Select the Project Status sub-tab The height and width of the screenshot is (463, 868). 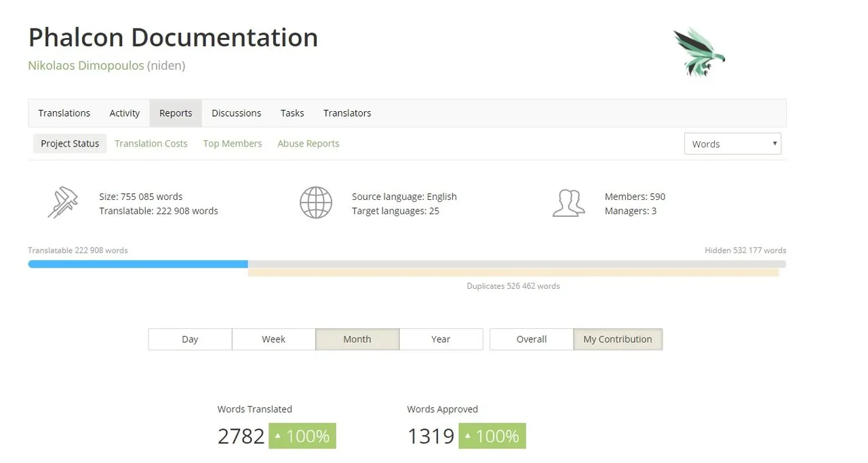[70, 144]
